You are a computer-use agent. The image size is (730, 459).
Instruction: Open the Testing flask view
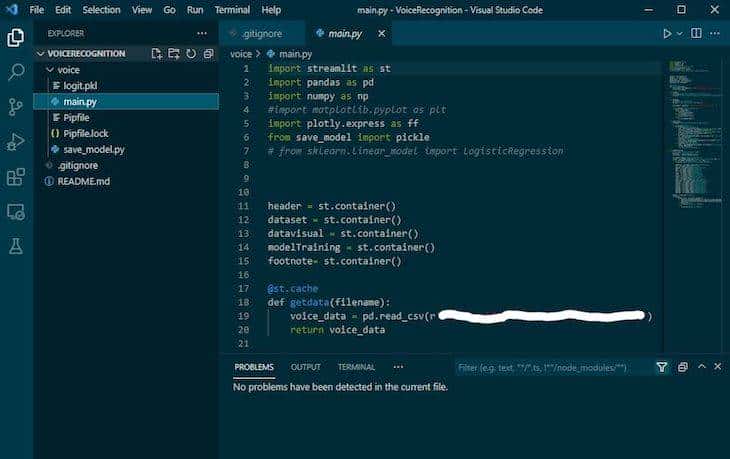(15, 246)
